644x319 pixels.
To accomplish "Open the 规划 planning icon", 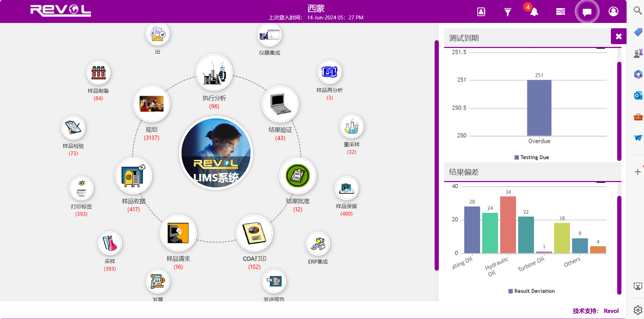I will (152, 104).
